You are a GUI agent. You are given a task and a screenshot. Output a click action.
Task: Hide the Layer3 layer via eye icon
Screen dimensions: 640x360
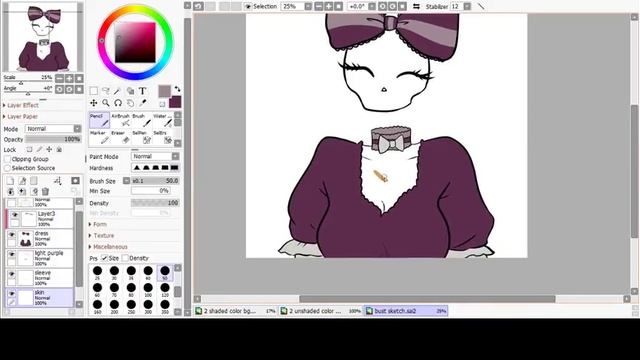pos(15,215)
